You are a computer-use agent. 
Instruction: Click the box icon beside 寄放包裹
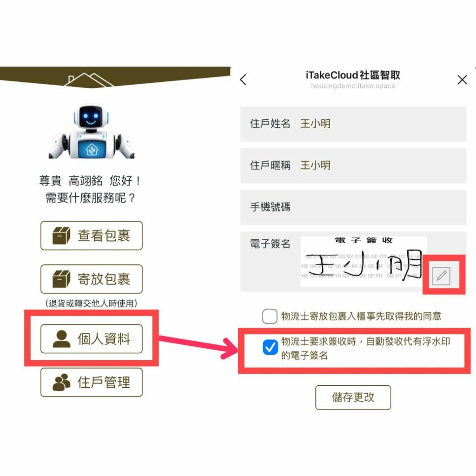pos(61,279)
